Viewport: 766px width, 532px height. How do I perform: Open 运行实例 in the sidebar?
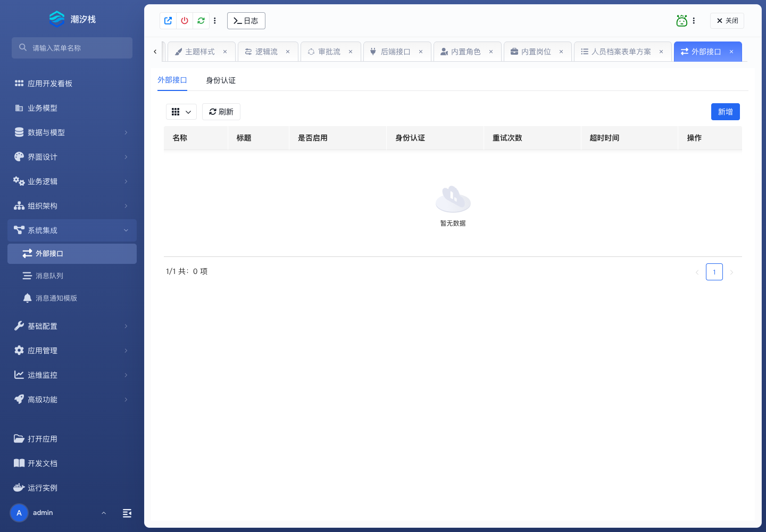[72, 488]
